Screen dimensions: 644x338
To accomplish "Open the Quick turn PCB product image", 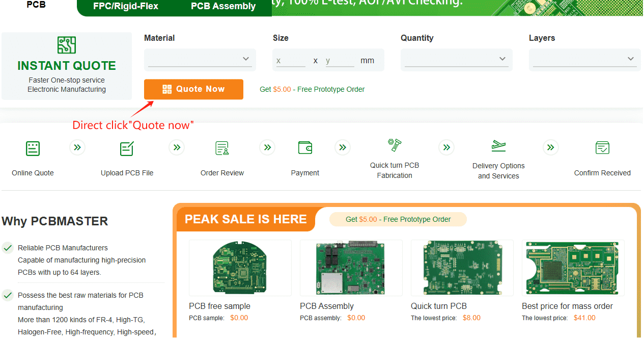I will tap(462, 268).
